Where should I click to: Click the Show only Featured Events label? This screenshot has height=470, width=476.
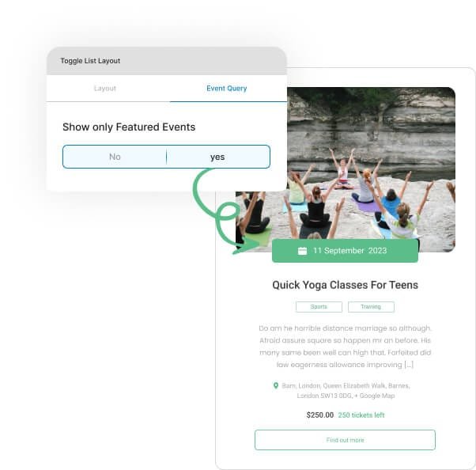(x=129, y=127)
